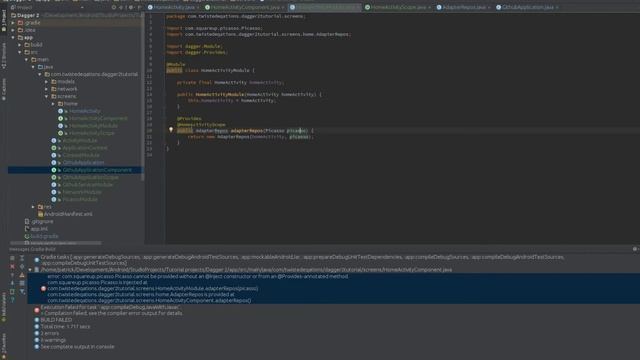Click the lightbulb quick-fix icon in gutter
The image size is (640, 360).
pos(171,130)
